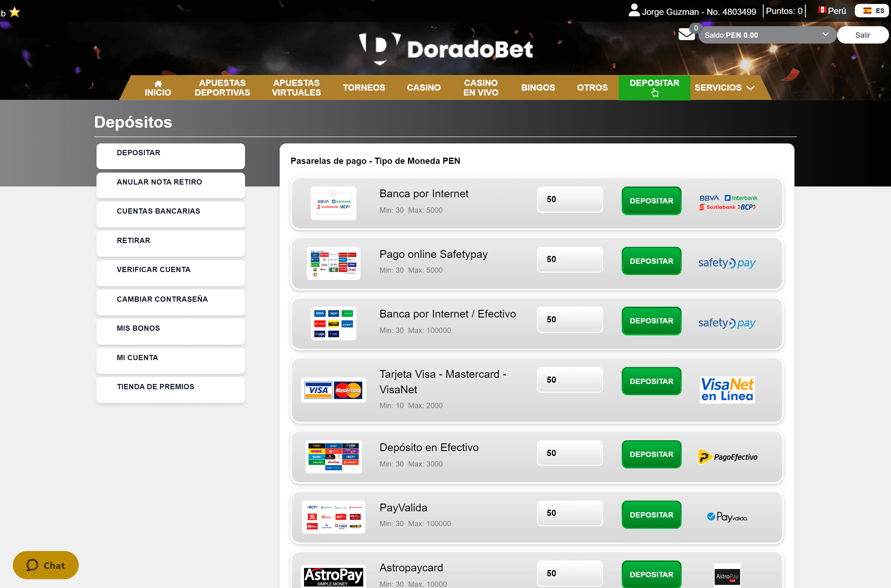The width and height of the screenshot is (891, 588).
Task: Open the TORNEOS menu item
Action: click(364, 87)
